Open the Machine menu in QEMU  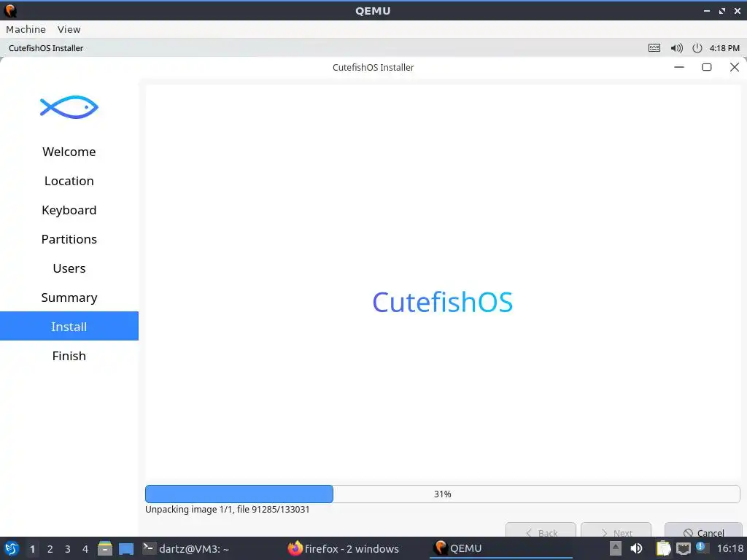[26, 29]
